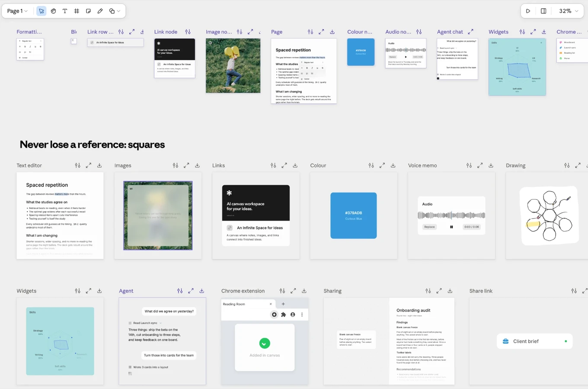The width and height of the screenshot is (588, 389).
Task: Open the three-dot menu in Chrome extension mockup
Action: (302, 315)
